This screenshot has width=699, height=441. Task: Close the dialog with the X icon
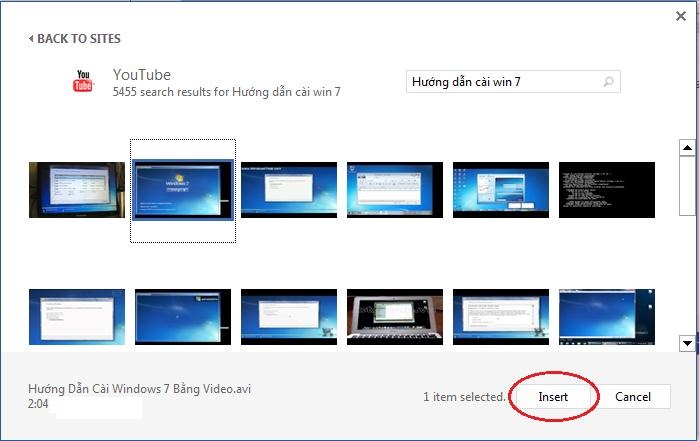pos(681,16)
